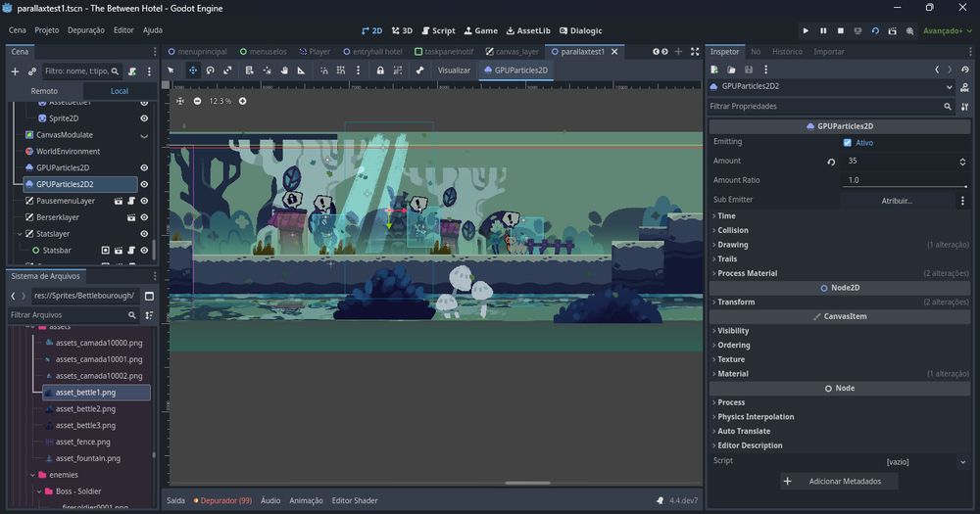Click the Amount value stepper arrows

click(x=962, y=162)
